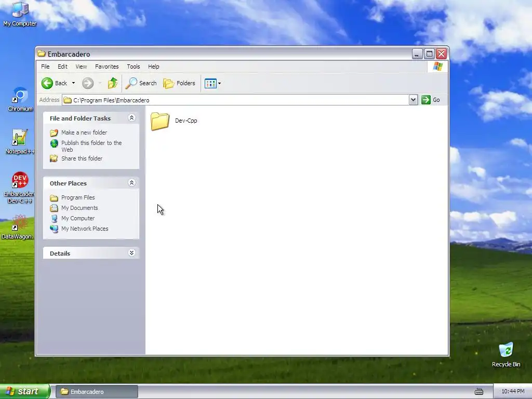This screenshot has height=399, width=532.
Task: Select the DataWagon desktop shortcut
Action: click(17, 227)
